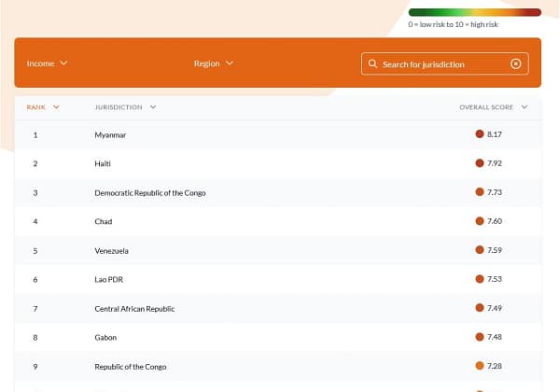Click the low-to-high risk color gradient bar
This screenshot has width=560, height=392.
coord(474,12)
